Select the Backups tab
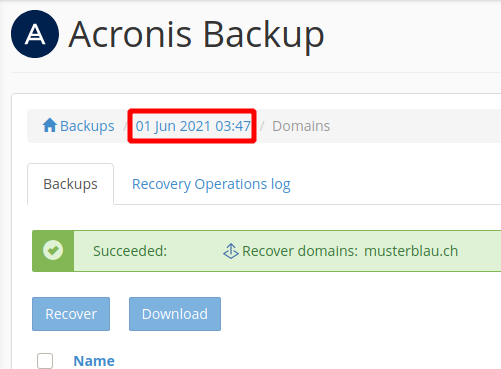 tap(70, 184)
